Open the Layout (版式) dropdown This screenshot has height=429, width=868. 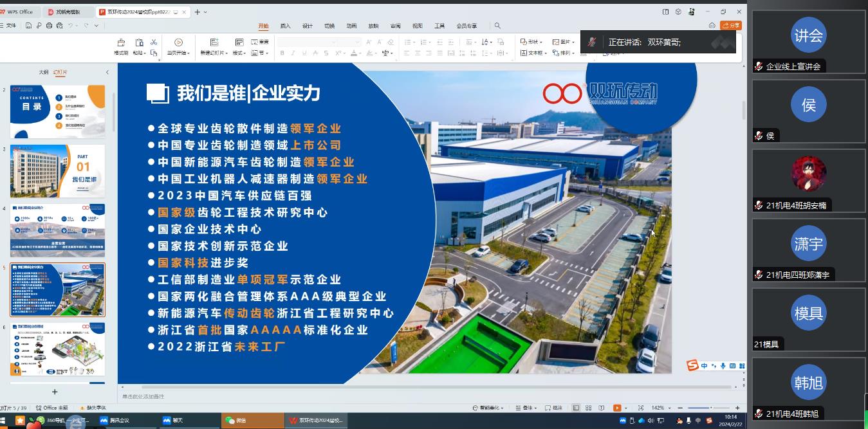click(239, 53)
